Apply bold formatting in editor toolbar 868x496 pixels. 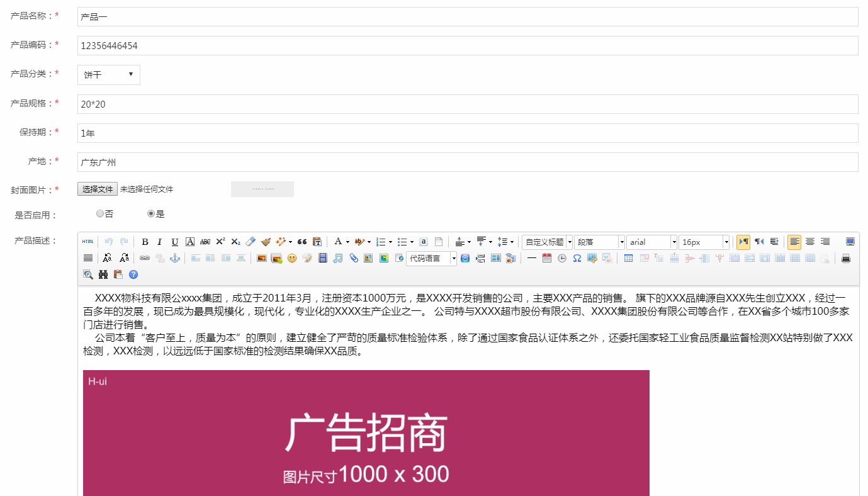click(145, 242)
